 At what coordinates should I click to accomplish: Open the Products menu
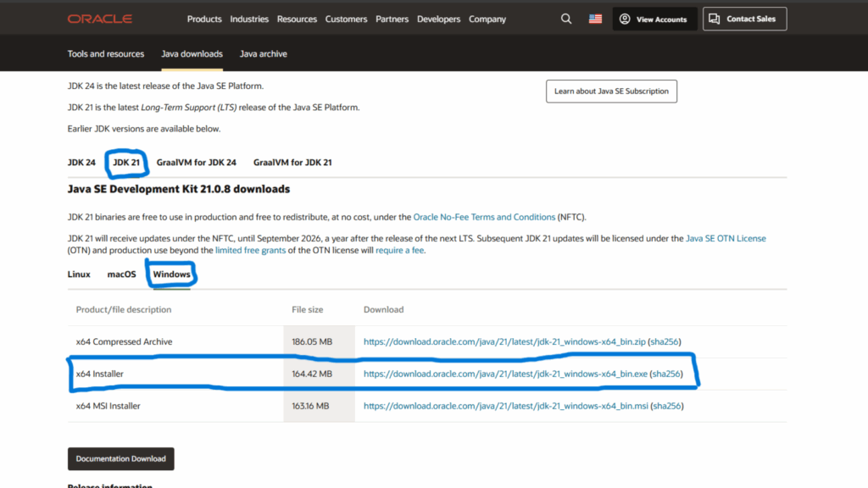pos(204,19)
